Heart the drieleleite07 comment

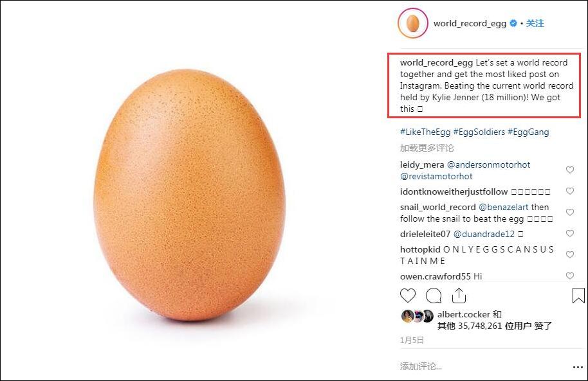pyautogui.click(x=570, y=234)
